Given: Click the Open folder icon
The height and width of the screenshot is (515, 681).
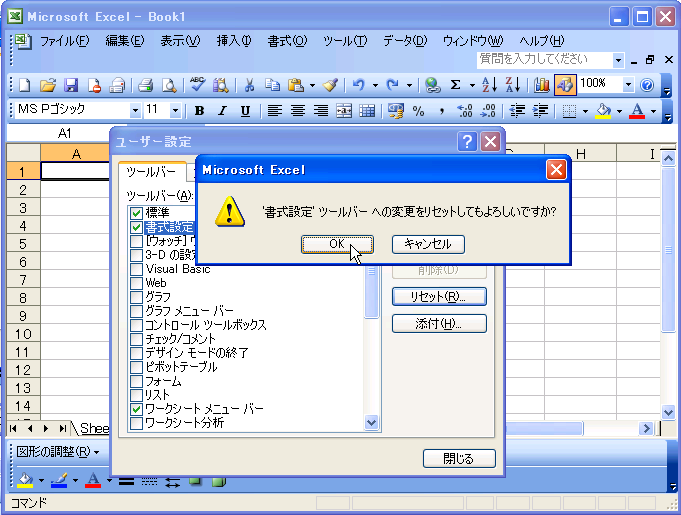Looking at the screenshot, I should coord(48,85).
